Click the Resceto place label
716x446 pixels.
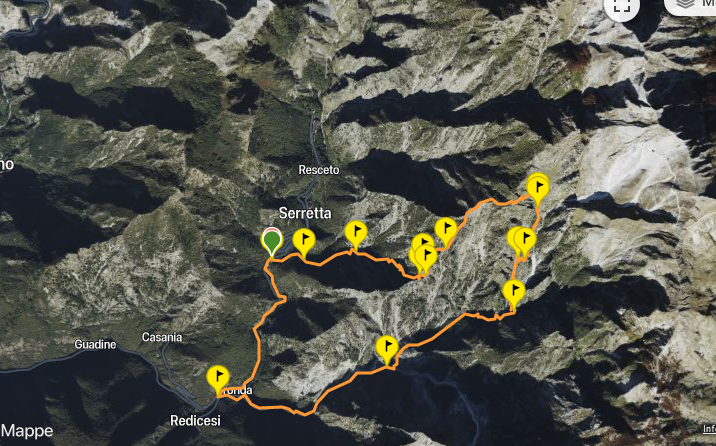pos(319,170)
